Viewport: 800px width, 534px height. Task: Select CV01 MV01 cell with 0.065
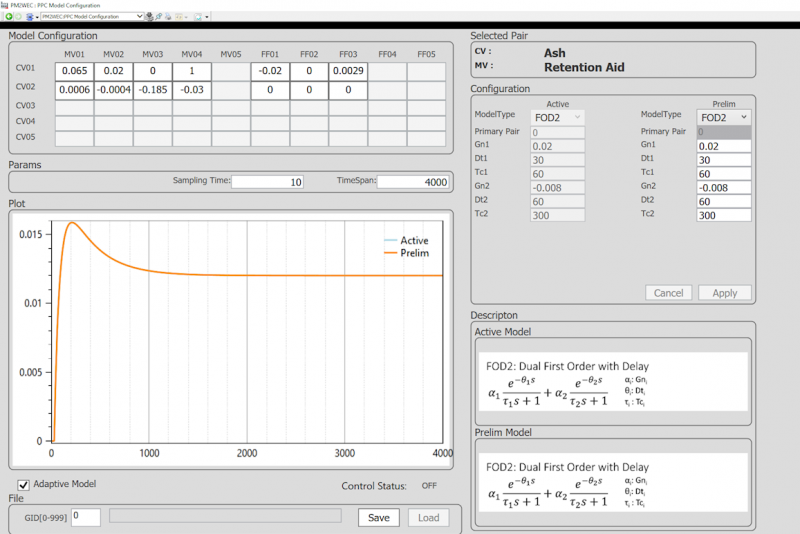click(x=74, y=71)
